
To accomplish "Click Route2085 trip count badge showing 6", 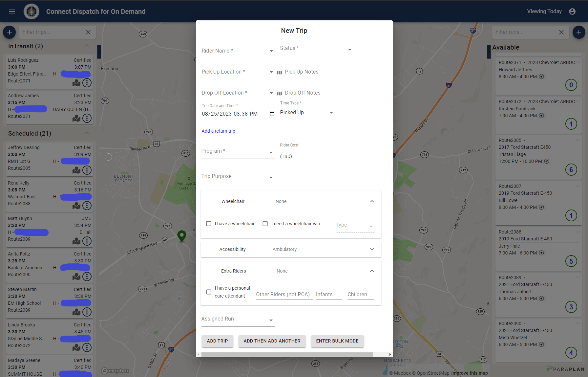I will [571, 170].
